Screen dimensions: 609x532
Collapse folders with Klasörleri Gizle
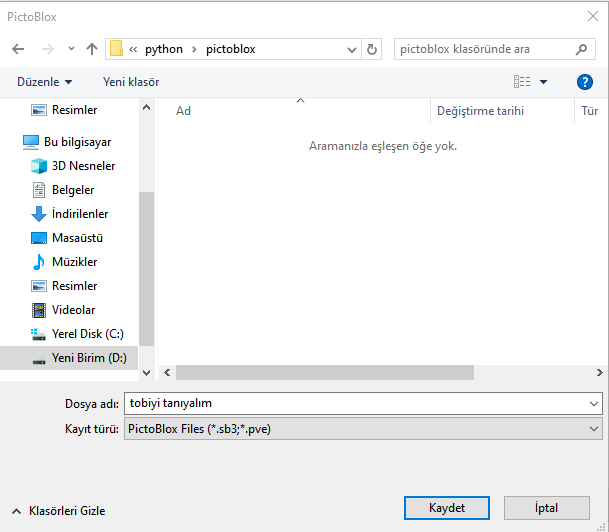coord(59,511)
